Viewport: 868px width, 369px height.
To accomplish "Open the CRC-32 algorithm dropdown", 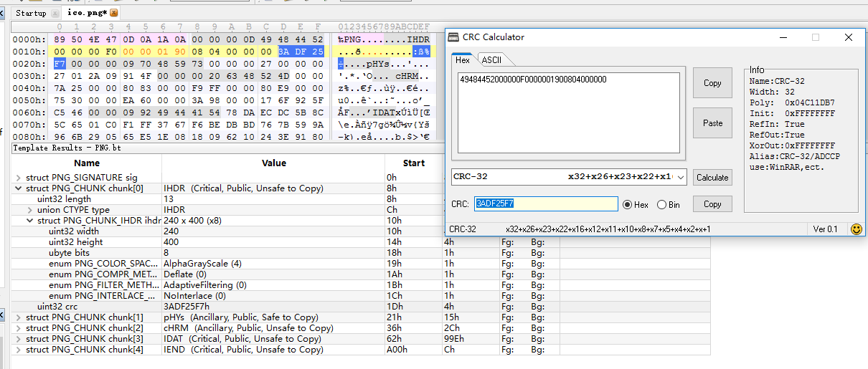I will click(x=681, y=177).
